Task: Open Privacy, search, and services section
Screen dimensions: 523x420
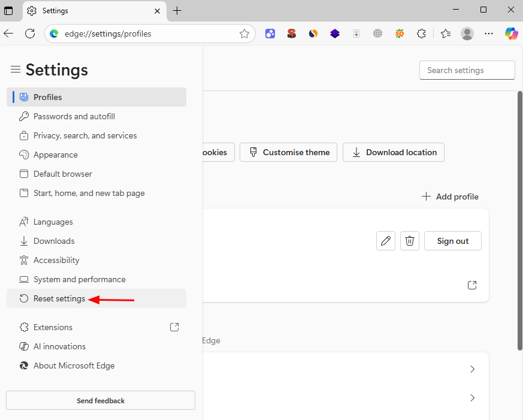Action: click(85, 135)
